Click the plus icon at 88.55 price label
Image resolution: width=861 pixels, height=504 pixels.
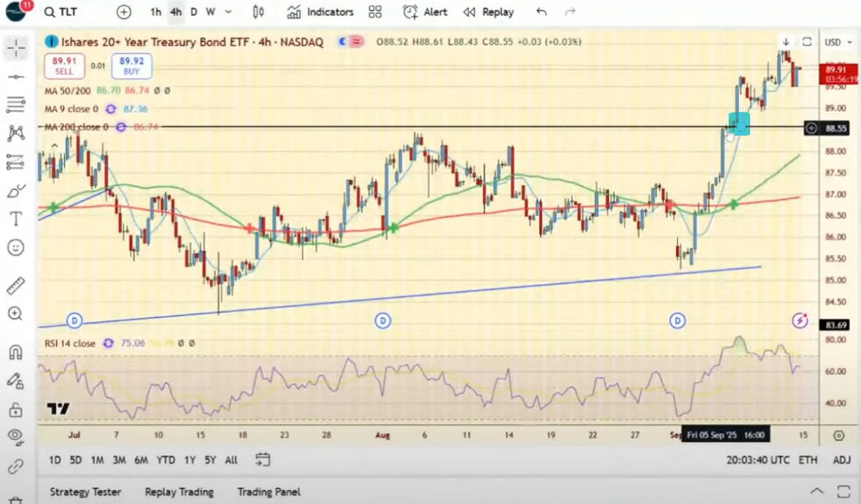coord(811,128)
